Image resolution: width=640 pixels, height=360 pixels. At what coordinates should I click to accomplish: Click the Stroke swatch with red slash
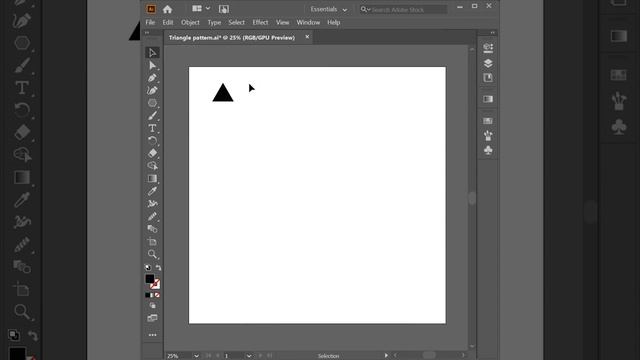[x=155, y=284]
